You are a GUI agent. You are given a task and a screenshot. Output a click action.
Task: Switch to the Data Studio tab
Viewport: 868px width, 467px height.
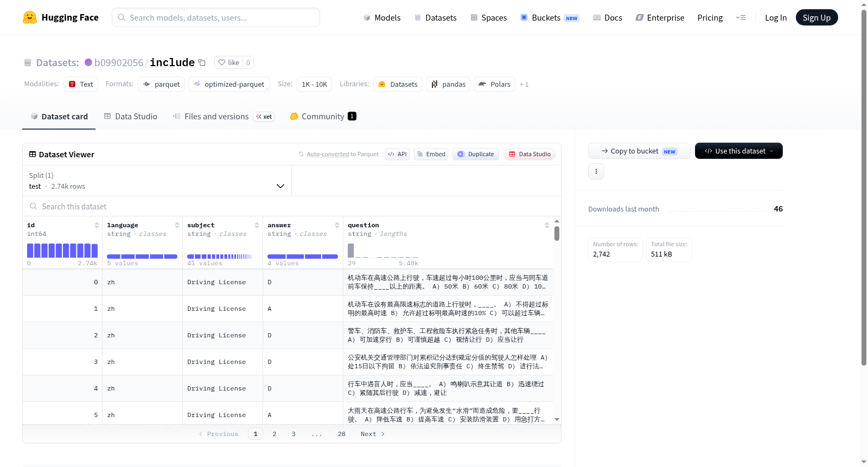click(130, 116)
